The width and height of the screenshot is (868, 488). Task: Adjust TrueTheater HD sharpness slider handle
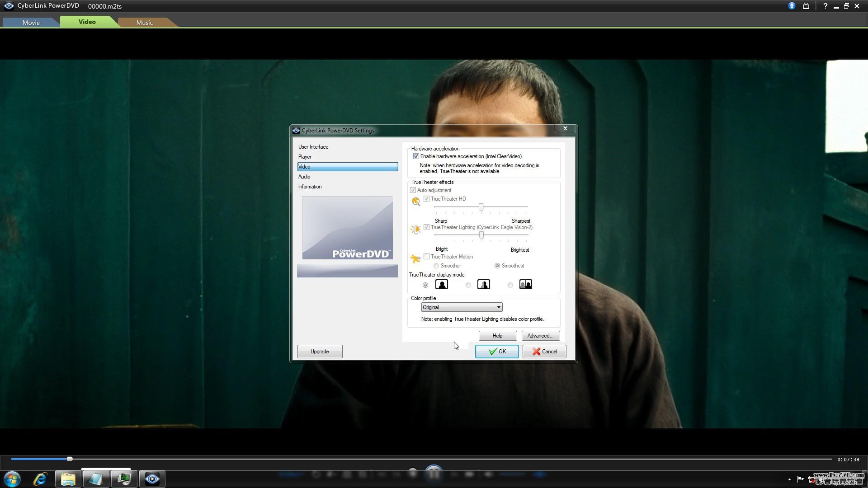(x=481, y=207)
